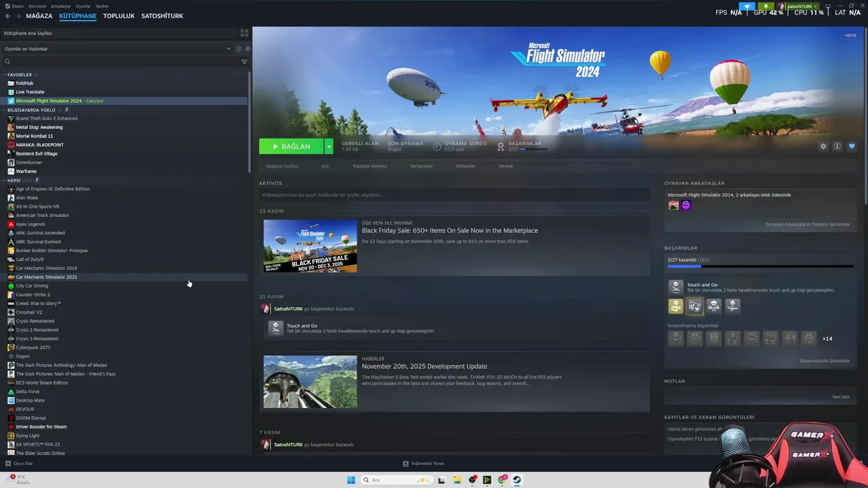Click first earned achievement badge
This screenshot has width=868, height=488.
tap(675, 306)
